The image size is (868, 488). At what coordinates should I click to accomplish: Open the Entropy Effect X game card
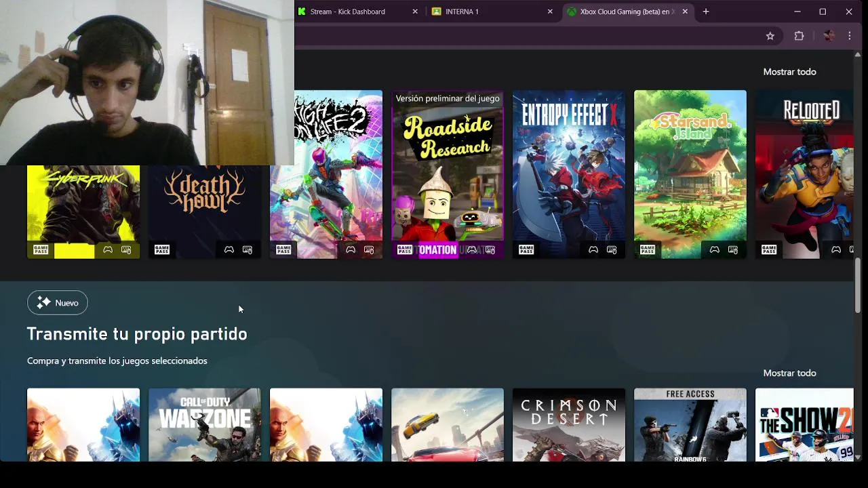tap(569, 175)
